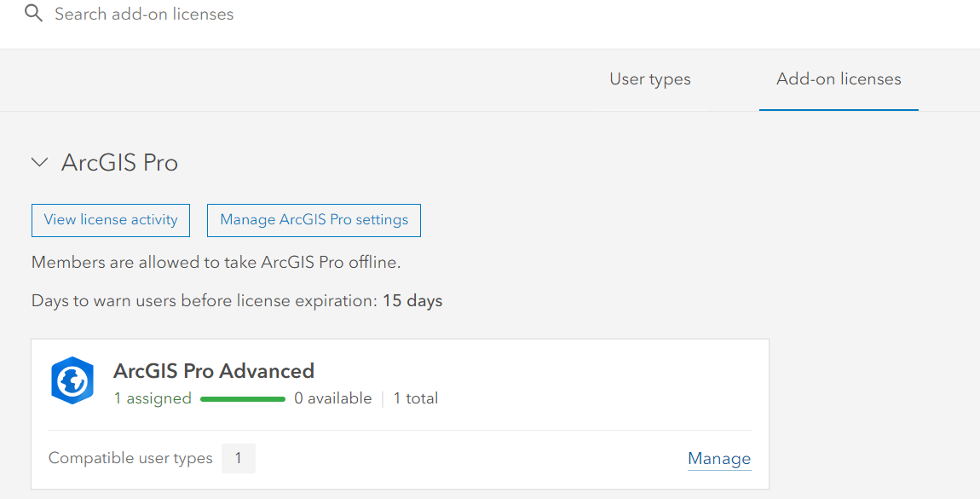This screenshot has width=980, height=499.
Task: Open Manage ArcGIS Pro settings
Action: click(x=314, y=219)
